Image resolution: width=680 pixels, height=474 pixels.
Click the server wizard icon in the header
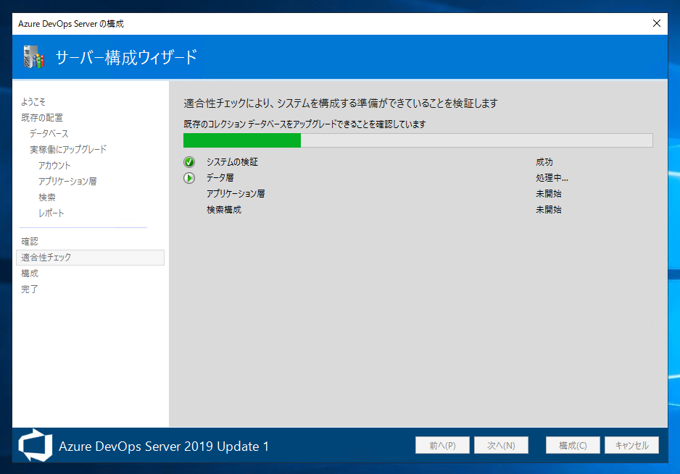click(x=34, y=57)
